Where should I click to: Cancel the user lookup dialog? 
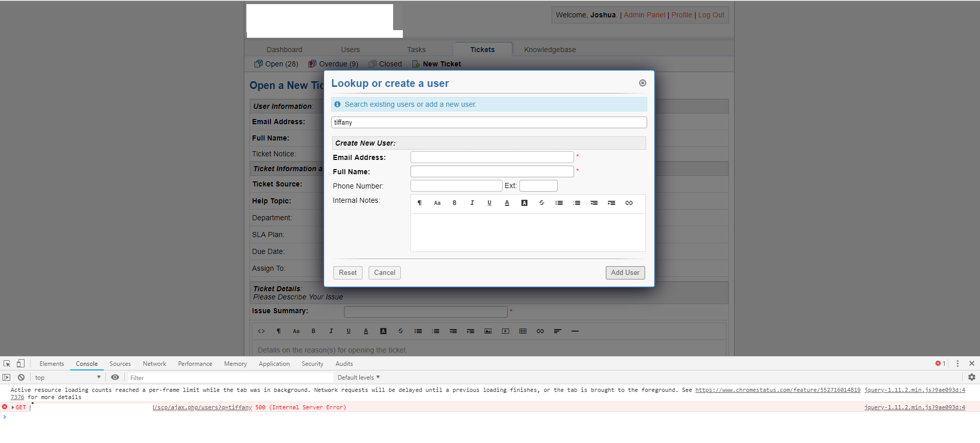[384, 273]
